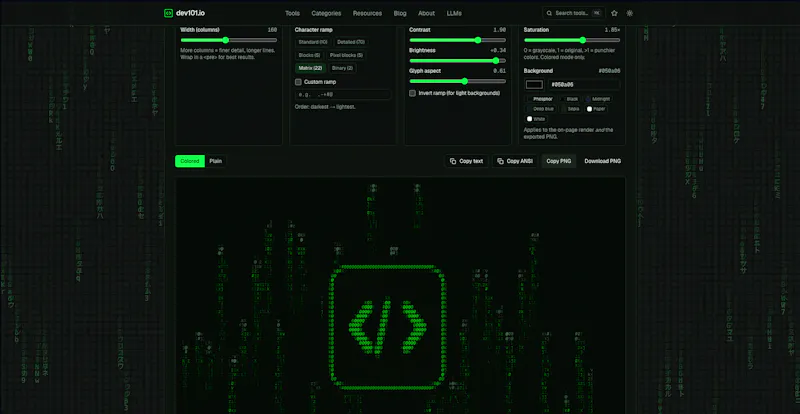Open the About page
800x414 pixels.
click(427, 13)
